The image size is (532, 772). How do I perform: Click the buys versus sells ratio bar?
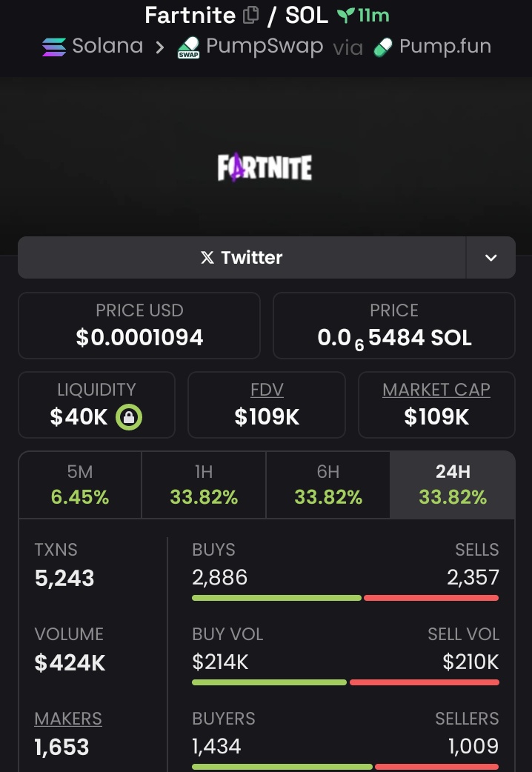(345, 598)
